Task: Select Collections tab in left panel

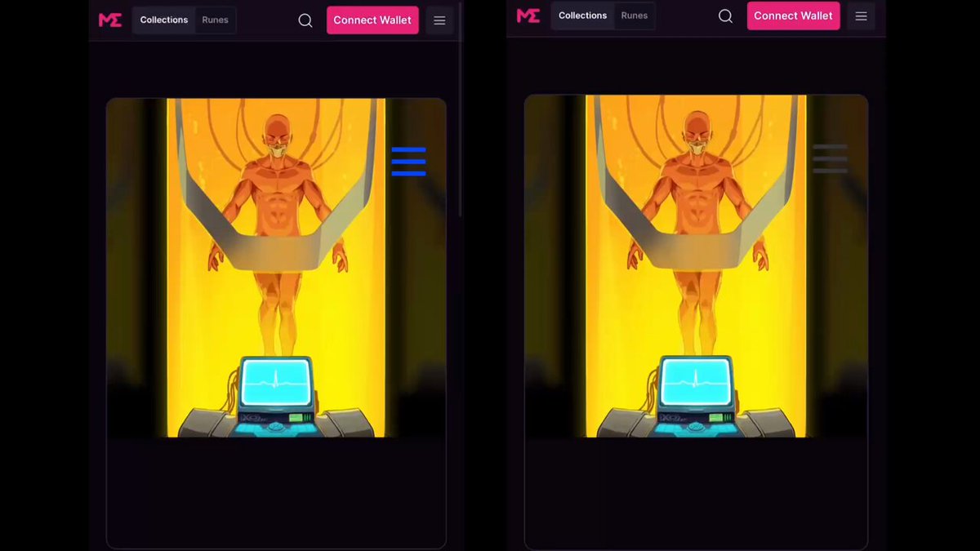Action: [x=164, y=20]
